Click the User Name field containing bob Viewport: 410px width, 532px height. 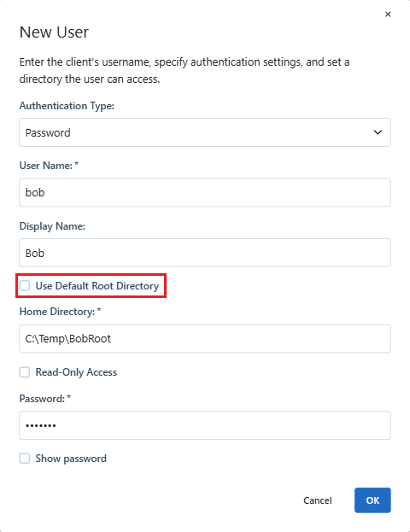point(205,192)
